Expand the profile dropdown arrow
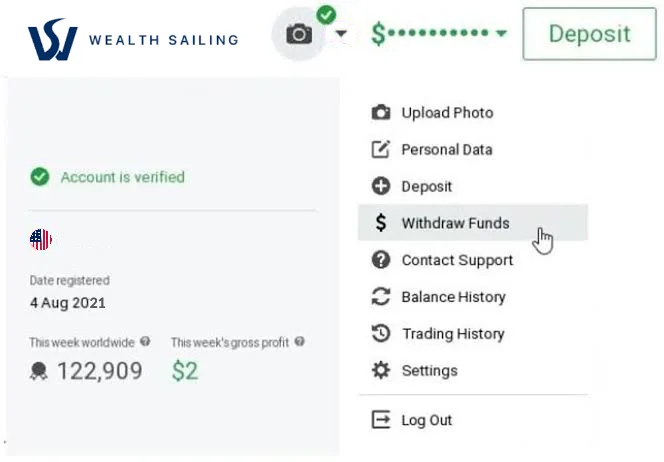This screenshot has width=664, height=462. (x=342, y=35)
